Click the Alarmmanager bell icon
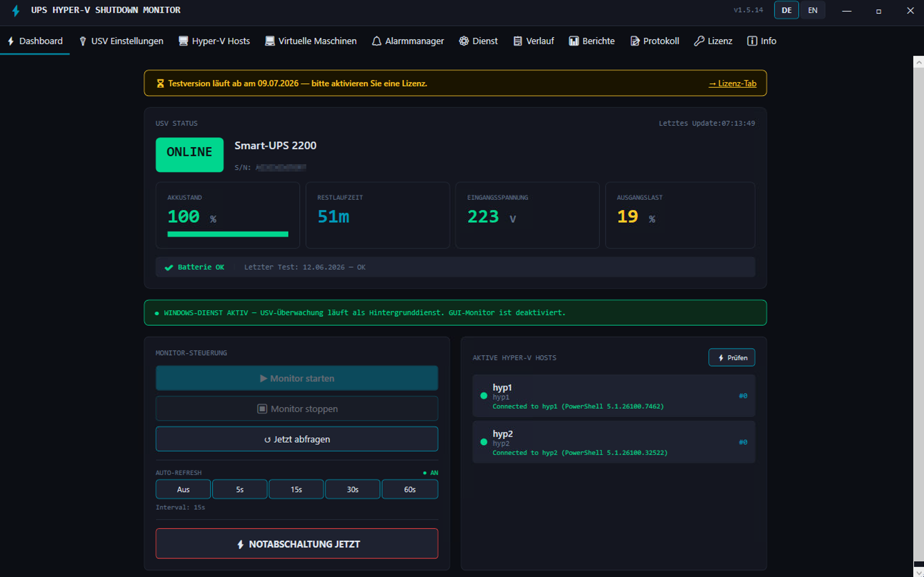 [x=377, y=41]
